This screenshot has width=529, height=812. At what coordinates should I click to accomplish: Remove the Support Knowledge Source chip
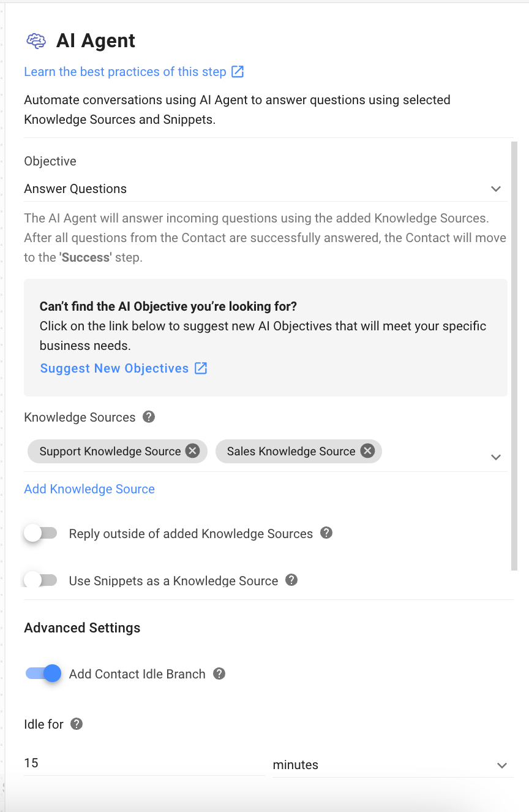pyautogui.click(x=192, y=451)
